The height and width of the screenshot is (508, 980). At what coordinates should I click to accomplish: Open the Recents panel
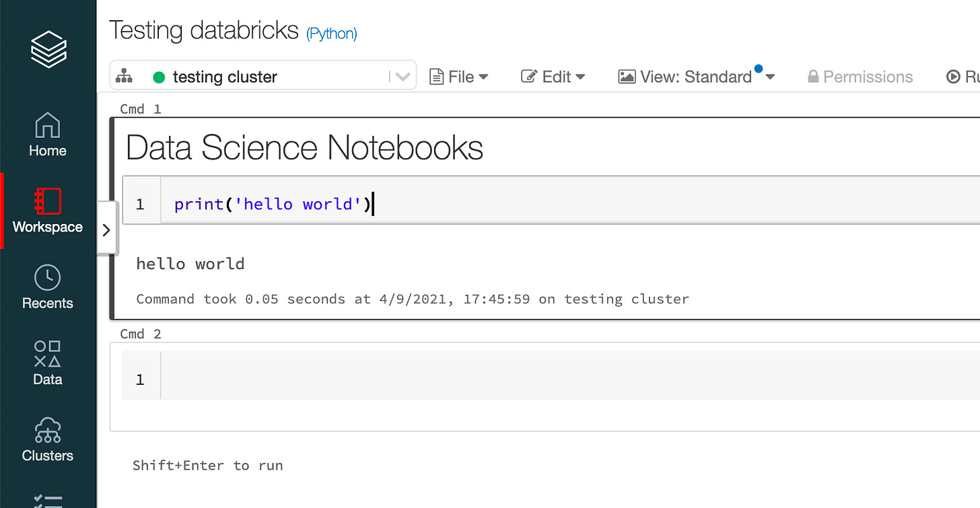coord(47,287)
